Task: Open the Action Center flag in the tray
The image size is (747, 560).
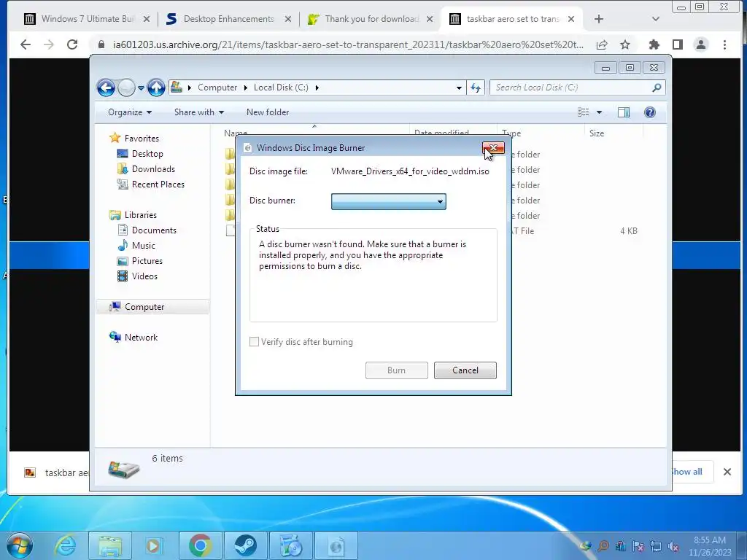Action: point(638,547)
